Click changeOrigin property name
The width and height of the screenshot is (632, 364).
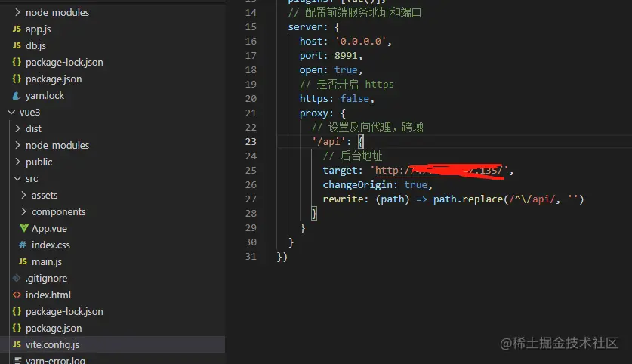pos(357,184)
